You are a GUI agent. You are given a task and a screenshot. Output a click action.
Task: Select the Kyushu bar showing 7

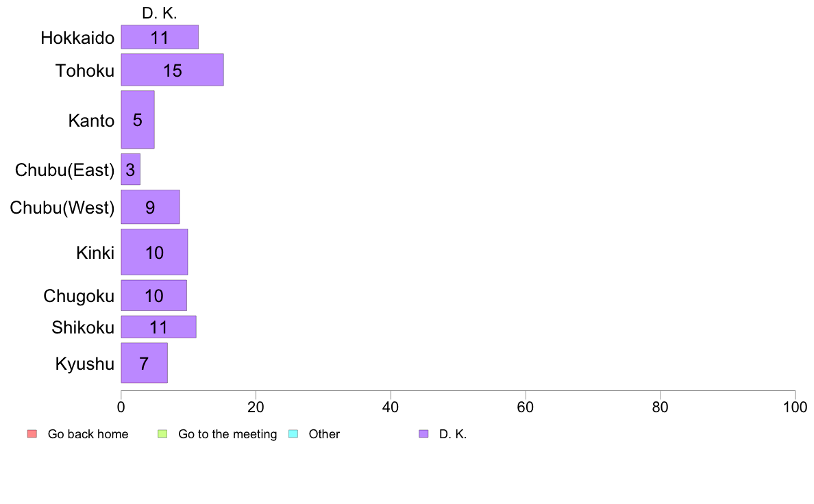(x=145, y=363)
